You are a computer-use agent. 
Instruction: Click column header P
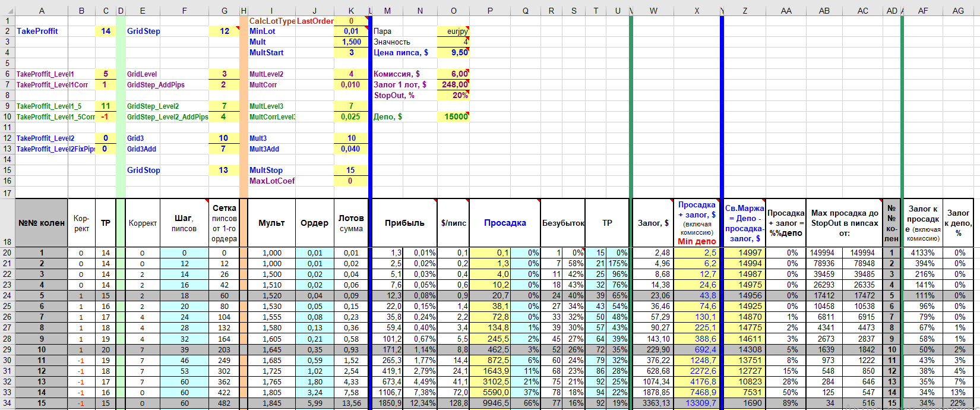coord(490,11)
